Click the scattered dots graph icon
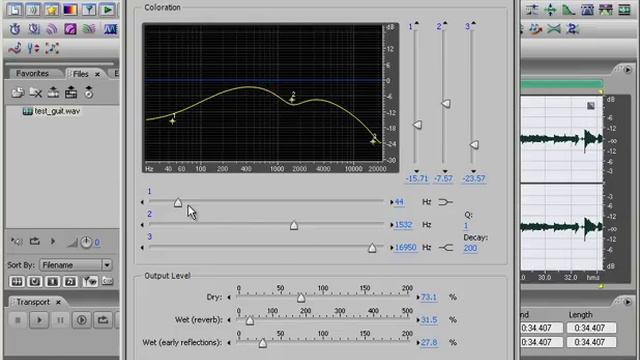Viewport: 640px width, 360px height. pyautogui.click(x=52, y=48)
